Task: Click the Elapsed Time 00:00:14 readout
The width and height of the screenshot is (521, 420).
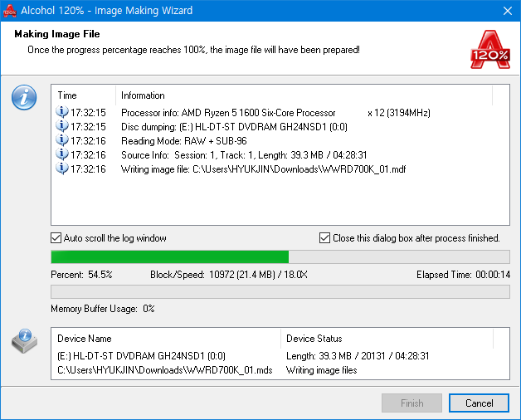Action: (x=463, y=275)
